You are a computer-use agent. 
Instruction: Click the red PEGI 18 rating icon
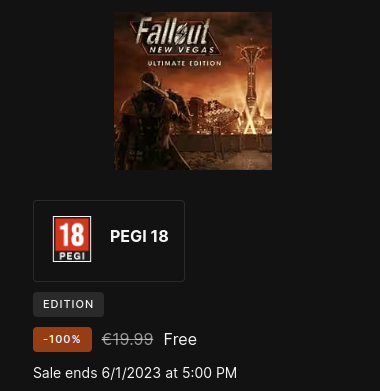click(72, 239)
